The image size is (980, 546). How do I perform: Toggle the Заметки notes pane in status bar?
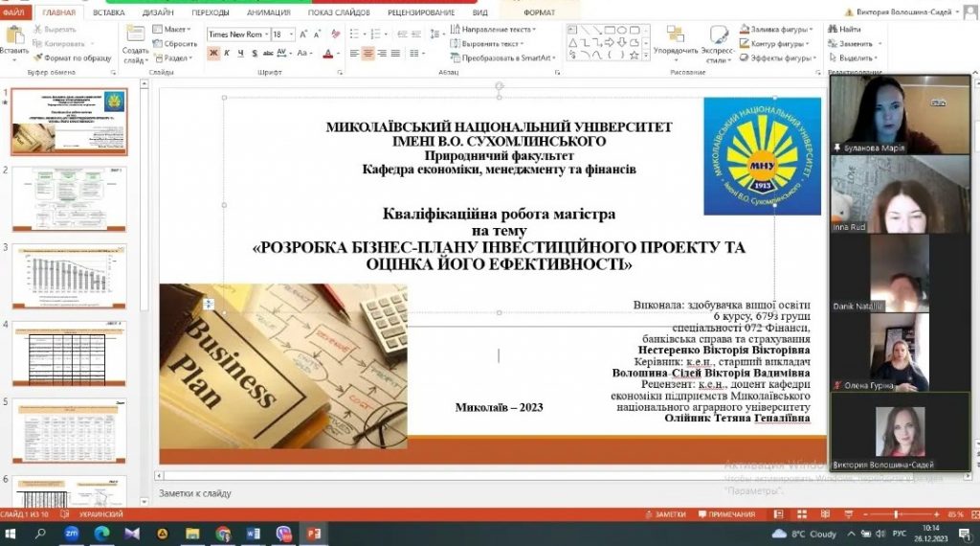pyautogui.click(x=665, y=514)
